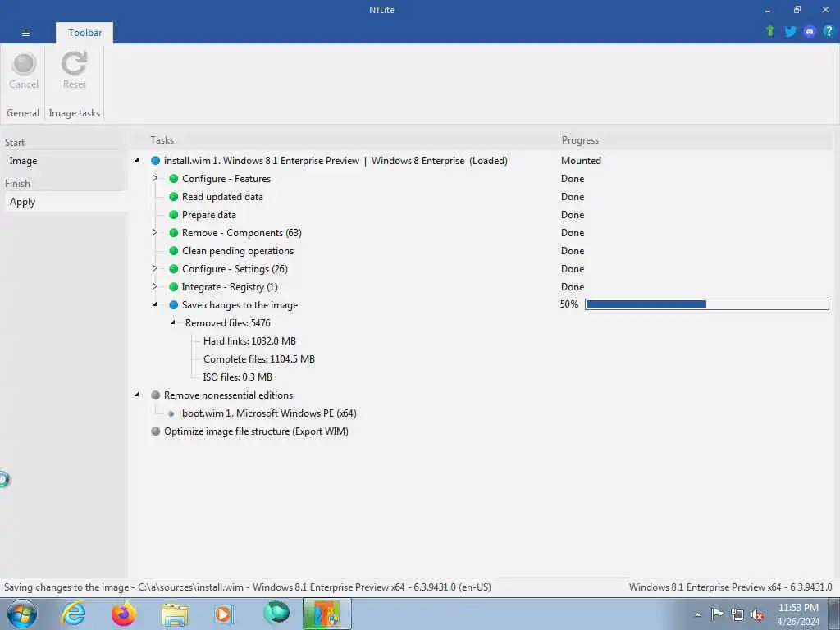Viewport: 840px width, 630px height.
Task: Click small gray dot beside boot.wim
Action: 171,413
